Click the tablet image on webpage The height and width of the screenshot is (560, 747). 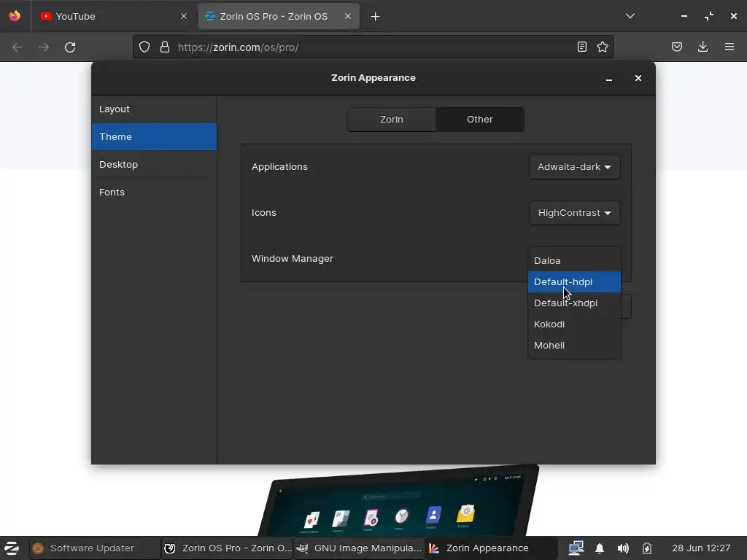point(398,500)
